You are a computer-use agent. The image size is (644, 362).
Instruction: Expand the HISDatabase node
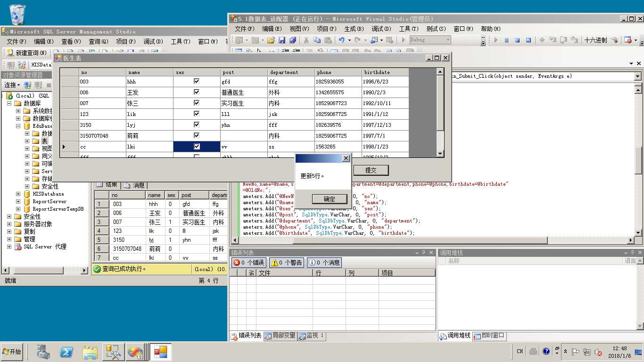(x=18, y=194)
